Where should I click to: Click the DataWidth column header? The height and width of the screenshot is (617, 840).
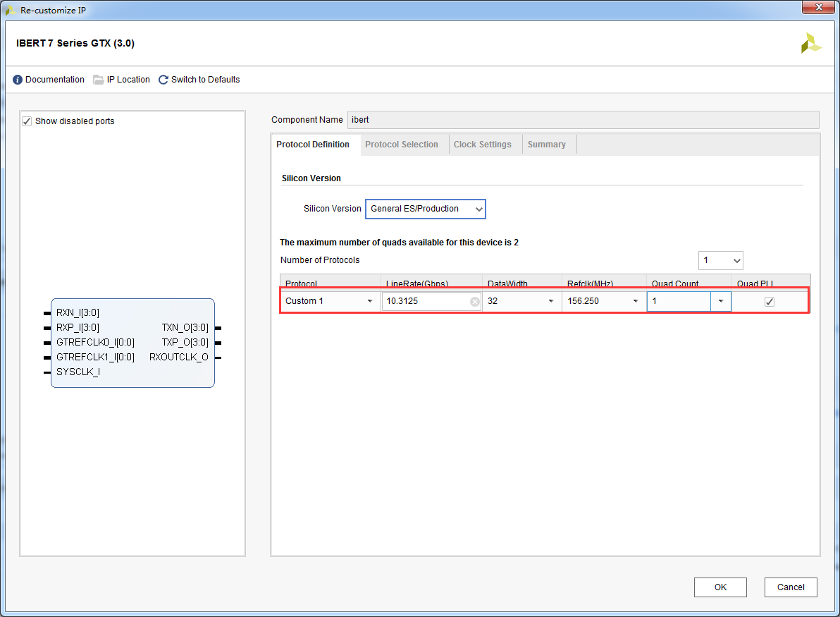click(521, 283)
